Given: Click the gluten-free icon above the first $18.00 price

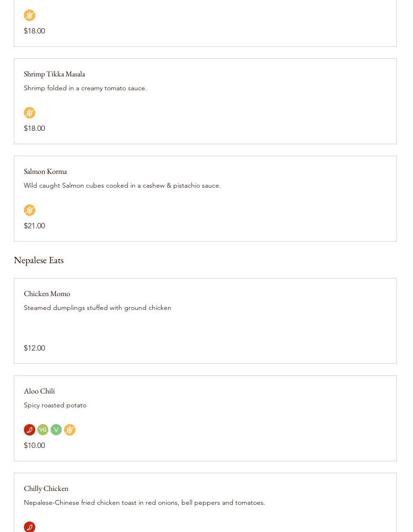Looking at the screenshot, I should pyautogui.click(x=30, y=15).
